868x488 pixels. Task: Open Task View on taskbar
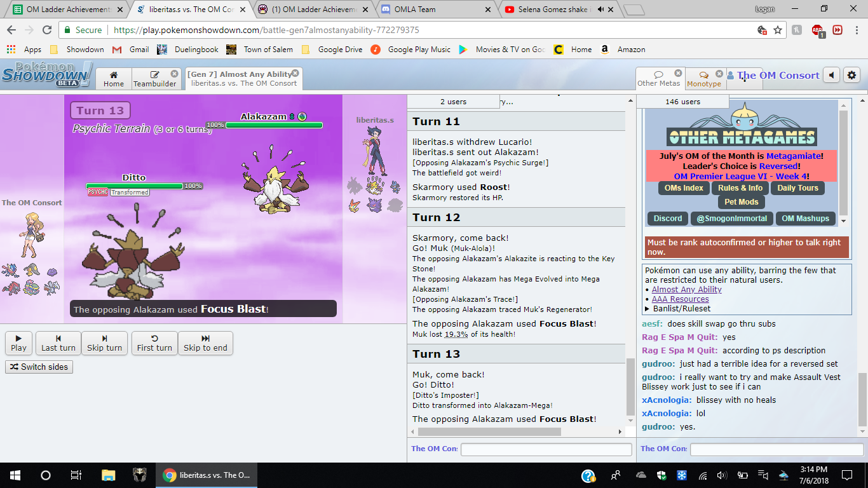point(76,475)
